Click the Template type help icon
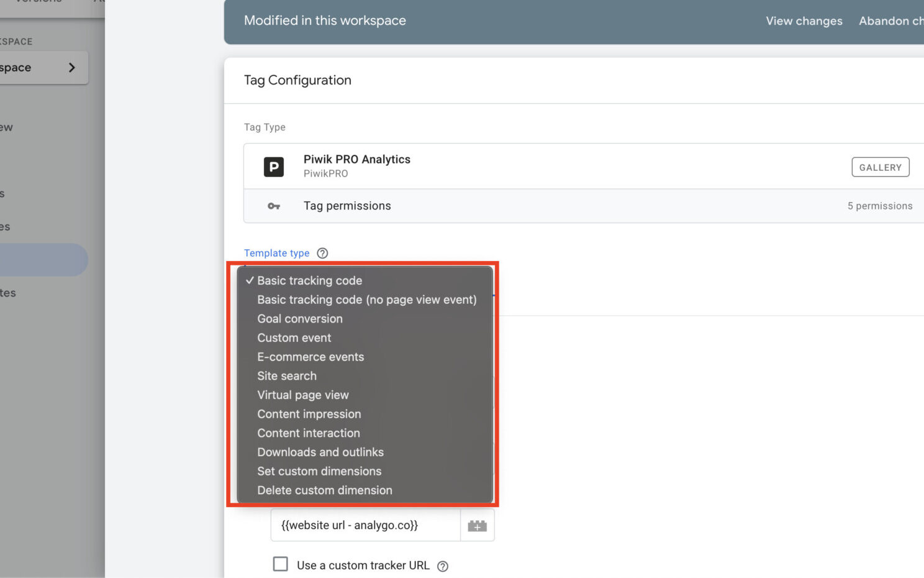The width and height of the screenshot is (924, 578). 322,253
